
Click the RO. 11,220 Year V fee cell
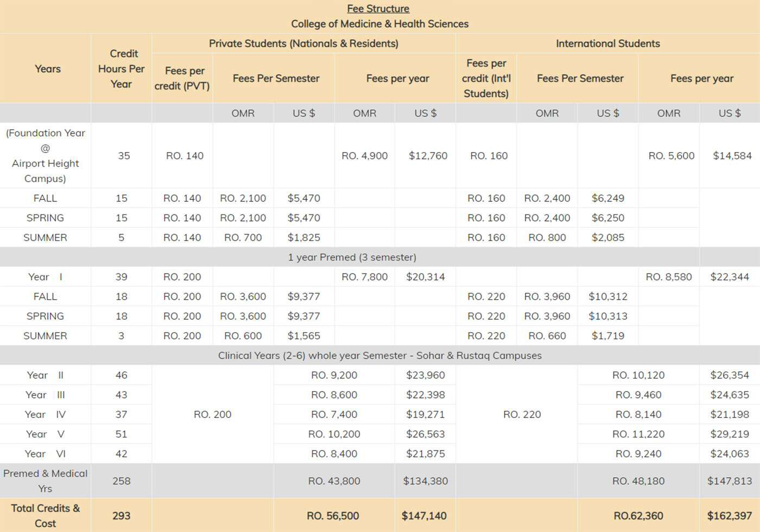(638, 434)
